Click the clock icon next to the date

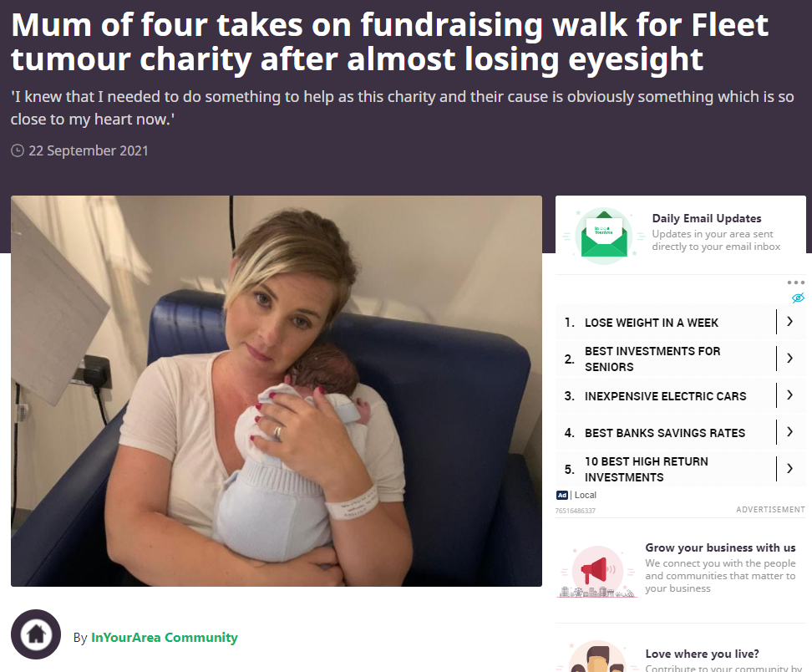18,150
